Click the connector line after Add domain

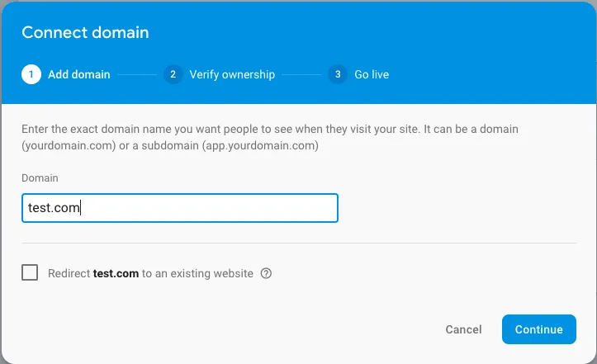(136, 74)
